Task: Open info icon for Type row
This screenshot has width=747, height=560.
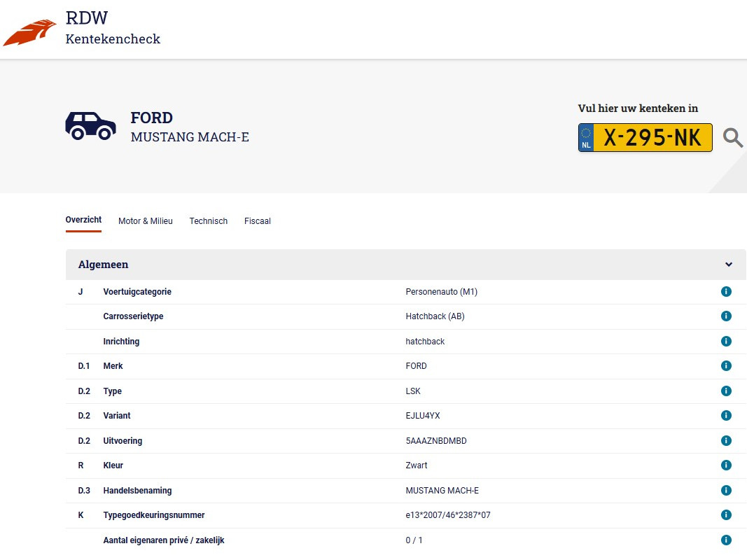Action: click(x=726, y=391)
